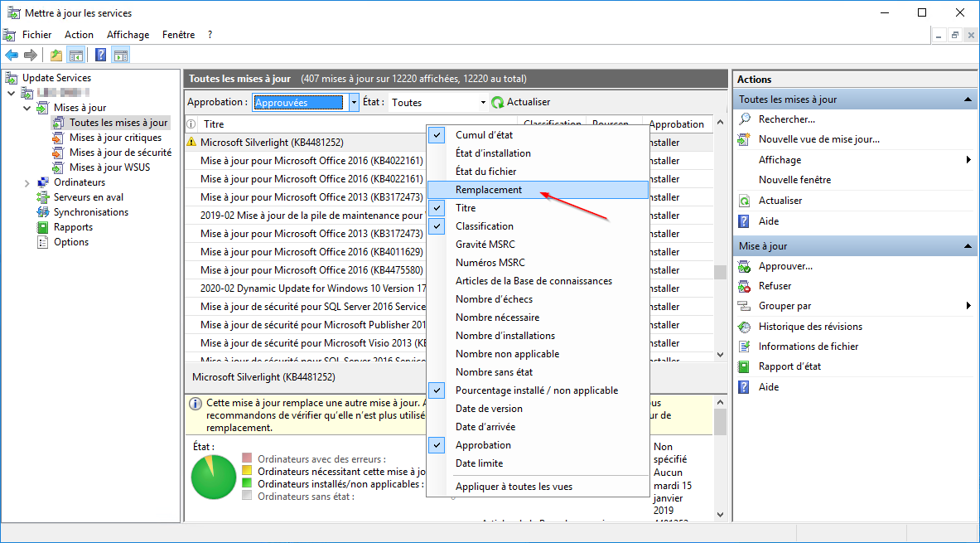980x543 pixels.
Task: Open Rapport d'état in actions pane
Action: click(x=789, y=366)
